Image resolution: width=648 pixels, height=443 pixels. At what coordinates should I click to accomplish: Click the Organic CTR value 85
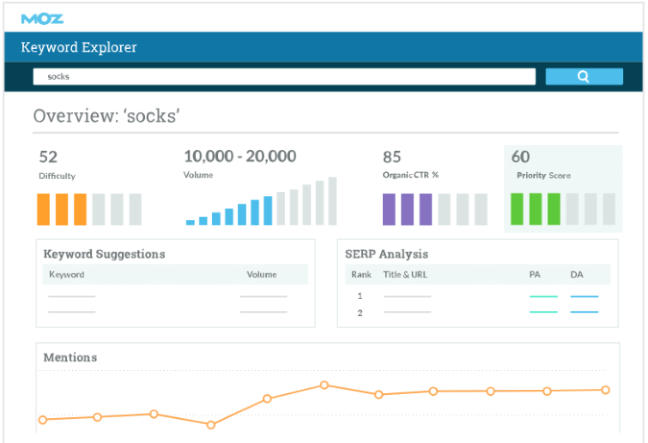click(392, 157)
